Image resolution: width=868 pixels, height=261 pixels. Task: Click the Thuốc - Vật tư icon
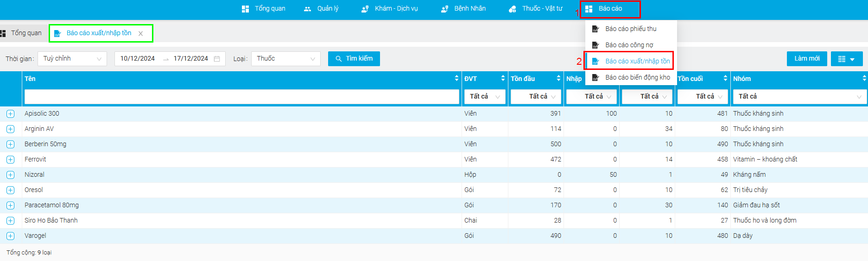click(513, 9)
